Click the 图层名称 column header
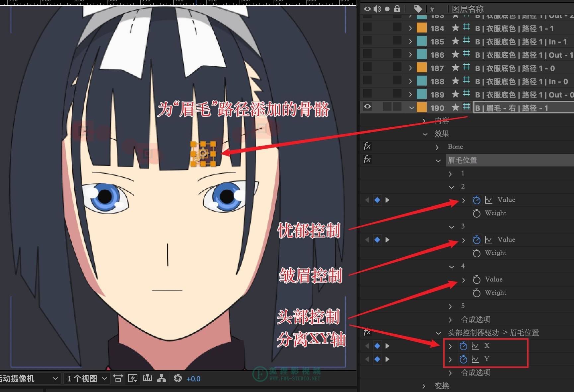The height and width of the screenshot is (392, 574). (x=467, y=9)
